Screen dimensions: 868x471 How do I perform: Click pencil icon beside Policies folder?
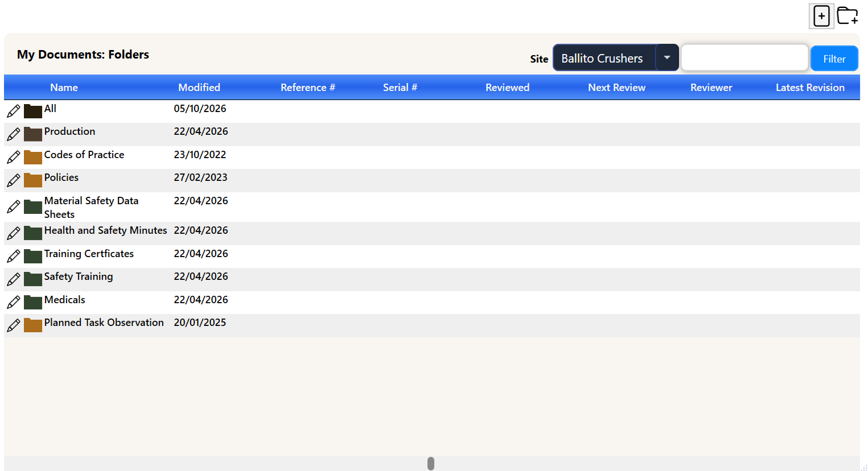pyautogui.click(x=14, y=180)
